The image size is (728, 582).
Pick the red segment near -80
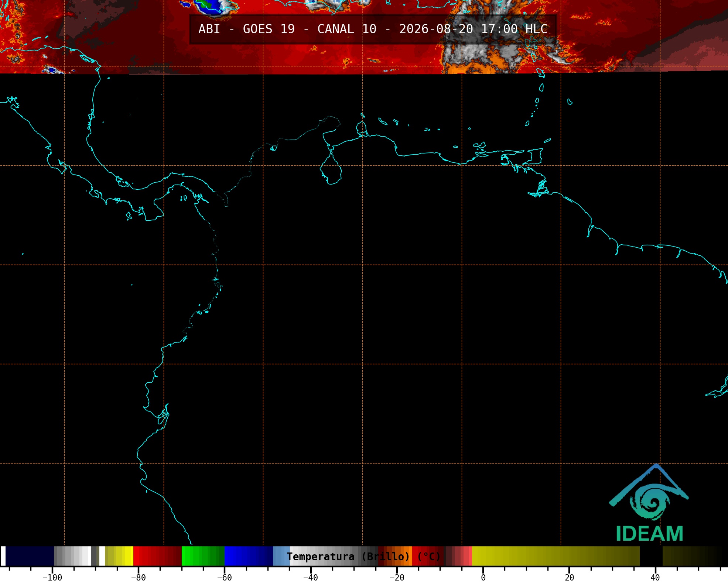click(157, 556)
